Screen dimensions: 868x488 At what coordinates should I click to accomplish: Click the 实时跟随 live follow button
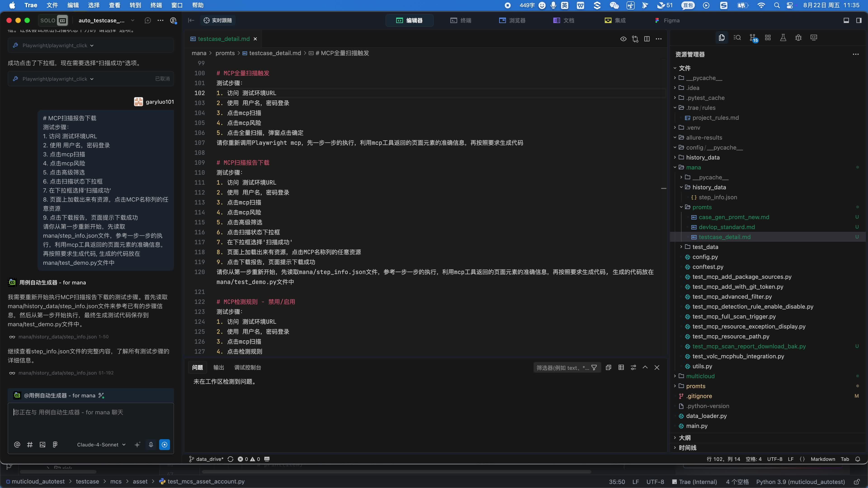tap(218, 21)
